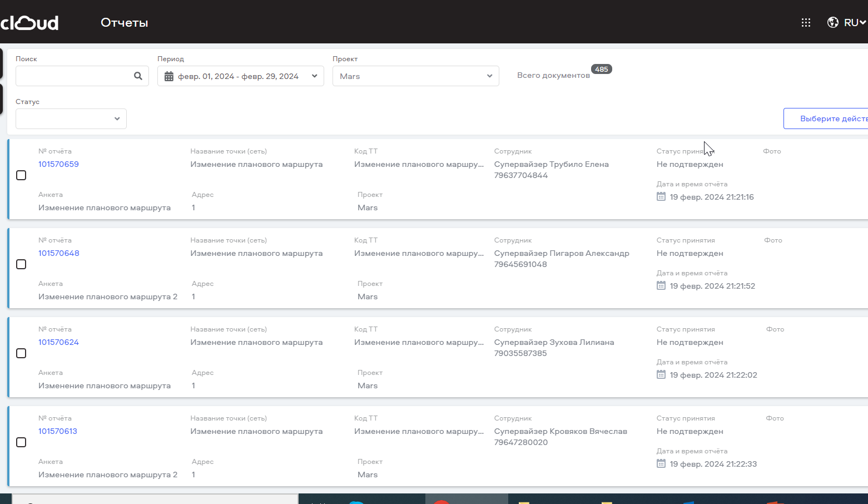Click date 19 февр. 2024 21:22:33
The height and width of the screenshot is (504, 868).
[713, 464]
